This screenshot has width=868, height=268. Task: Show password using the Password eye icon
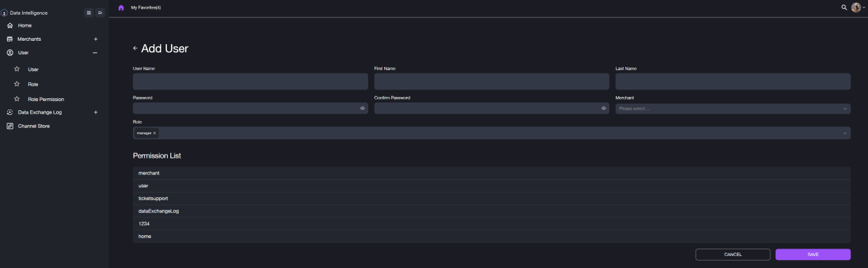pyautogui.click(x=362, y=108)
